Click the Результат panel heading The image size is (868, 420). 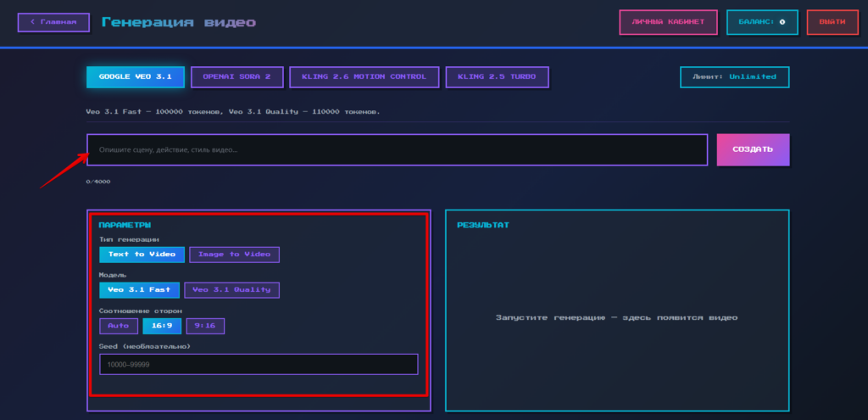click(x=482, y=225)
